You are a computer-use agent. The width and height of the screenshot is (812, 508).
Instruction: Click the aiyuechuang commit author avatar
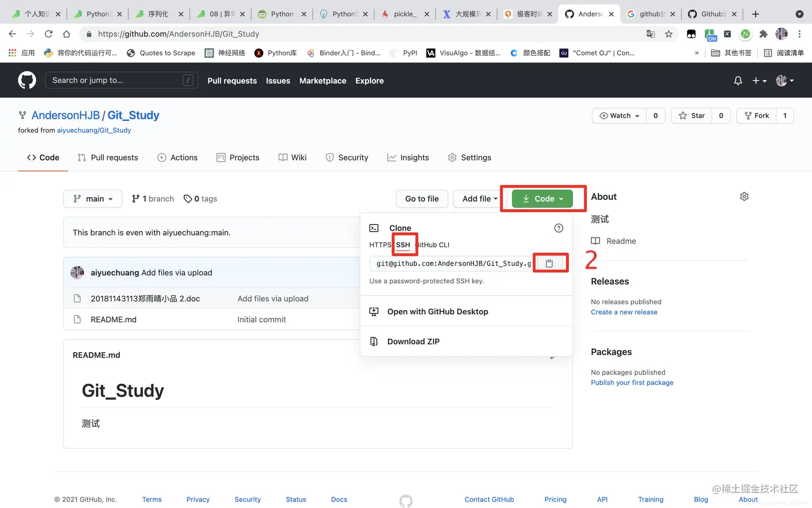(x=77, y=273)
